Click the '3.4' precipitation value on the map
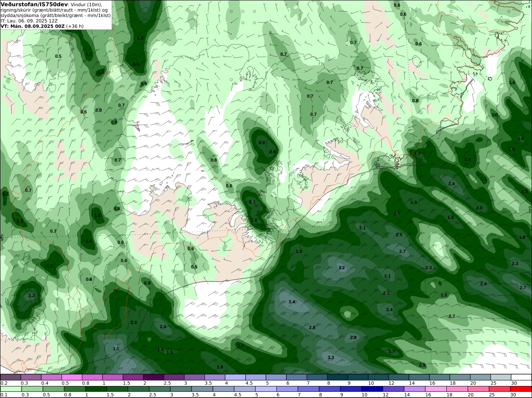 pyautogui.click(x=292, y=302)
